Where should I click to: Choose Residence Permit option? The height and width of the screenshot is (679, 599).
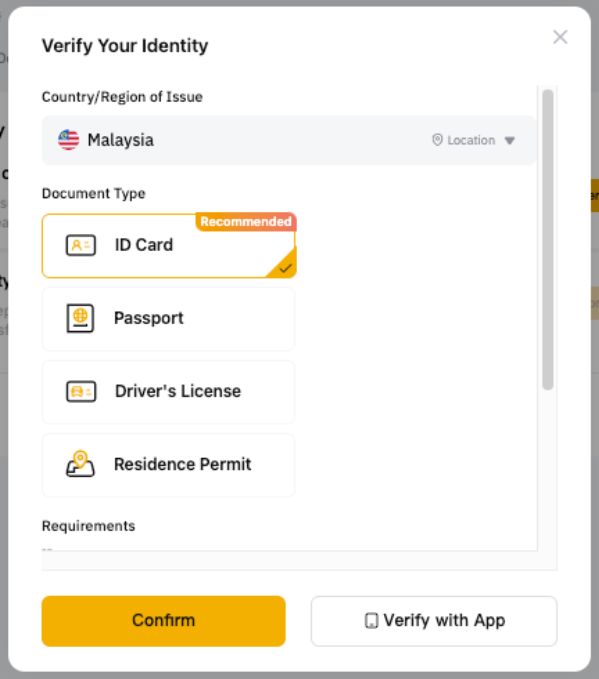pos(168,465)
